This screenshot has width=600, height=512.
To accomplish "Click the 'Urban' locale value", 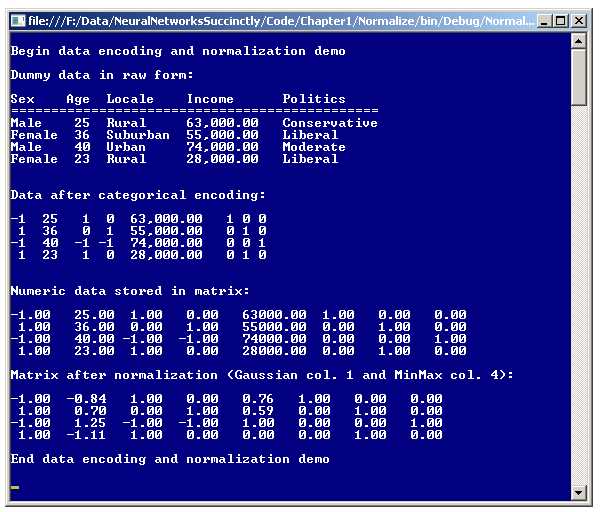I will (x=126, y=147).
